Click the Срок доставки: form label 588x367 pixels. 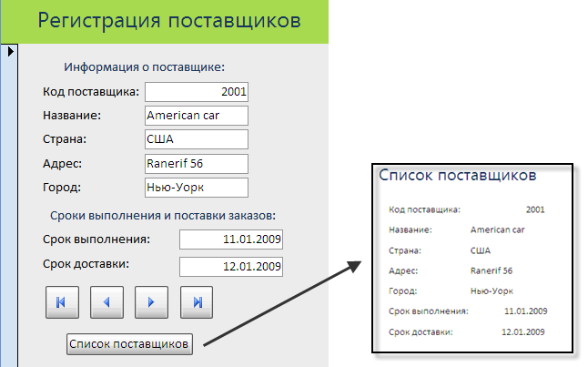[x=86, y=264]
